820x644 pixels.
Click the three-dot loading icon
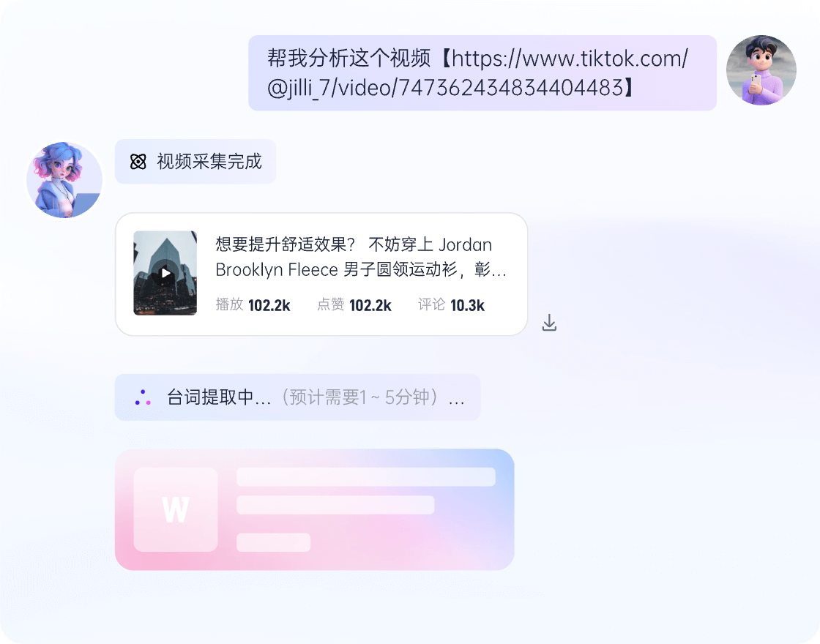click(x=143, y=398)
